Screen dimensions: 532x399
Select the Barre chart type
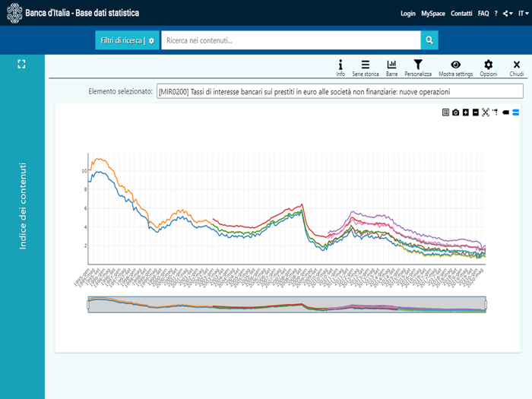(x=391, y=68)
